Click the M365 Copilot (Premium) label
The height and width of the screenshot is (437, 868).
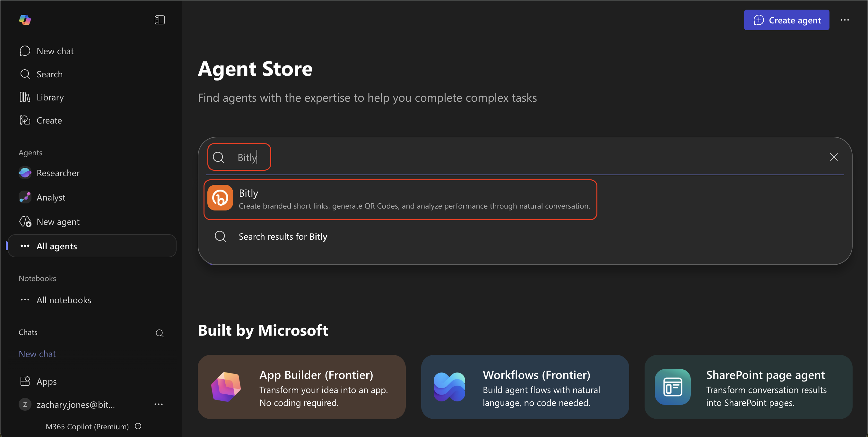click(87, 426)
